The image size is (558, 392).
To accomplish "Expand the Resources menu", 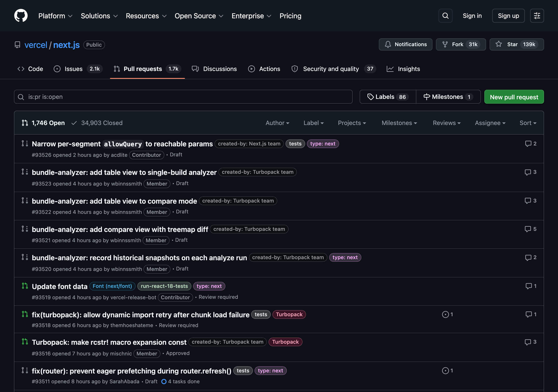I will (x=146, y=16).
